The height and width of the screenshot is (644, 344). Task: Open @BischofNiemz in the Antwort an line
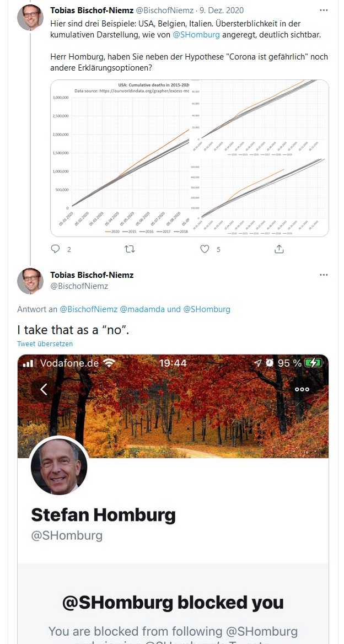pos(89,309)
